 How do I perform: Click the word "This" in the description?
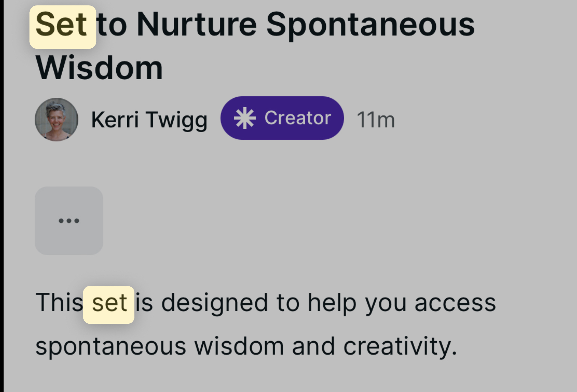click(x=59, y=302)
